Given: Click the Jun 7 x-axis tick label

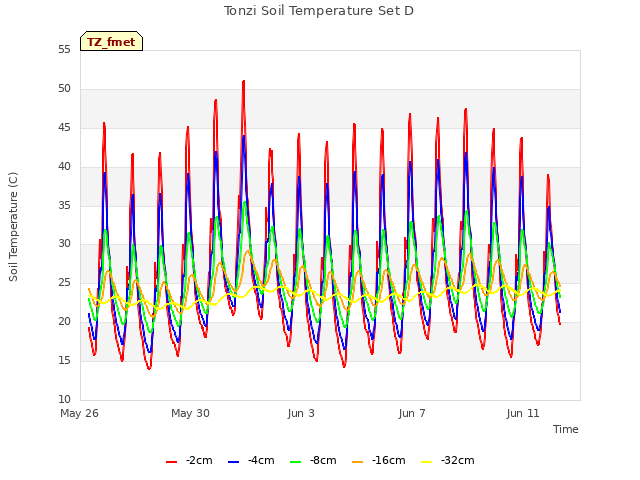Looking at the screenshot, I should [412, 413].
